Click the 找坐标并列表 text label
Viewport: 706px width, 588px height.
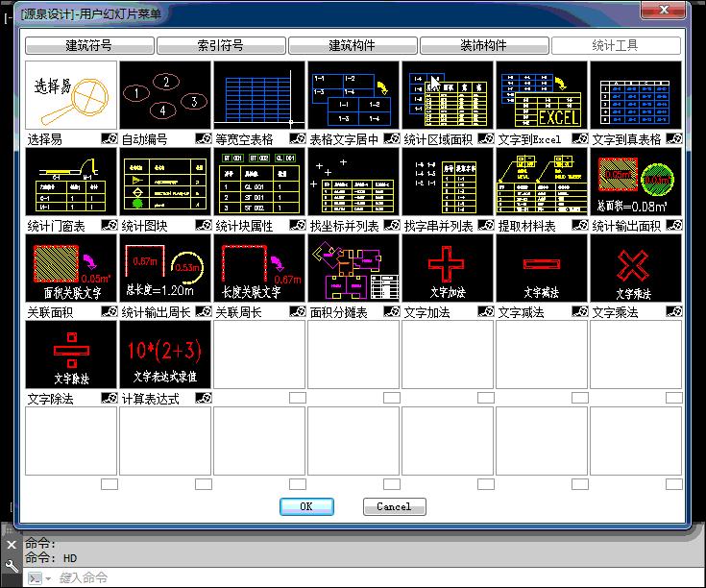point(344,226)
